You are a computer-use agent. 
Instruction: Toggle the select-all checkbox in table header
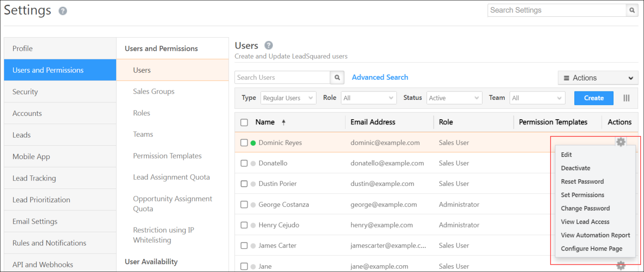point(244,123)
